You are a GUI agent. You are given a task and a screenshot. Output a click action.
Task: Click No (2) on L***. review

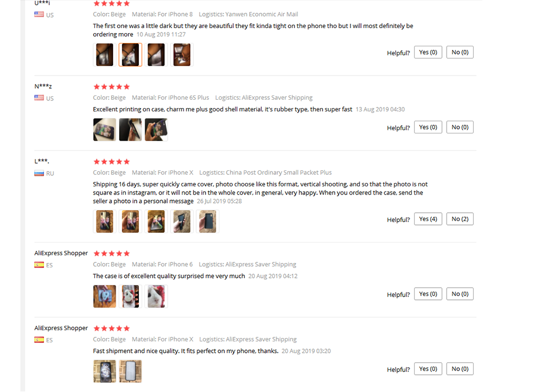(460, 219)
